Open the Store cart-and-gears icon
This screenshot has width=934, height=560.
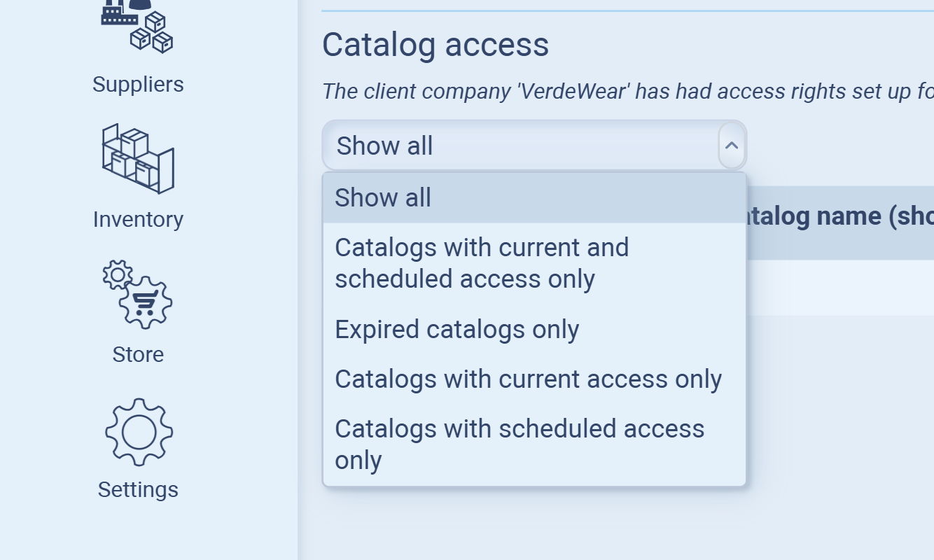point(138,294)
